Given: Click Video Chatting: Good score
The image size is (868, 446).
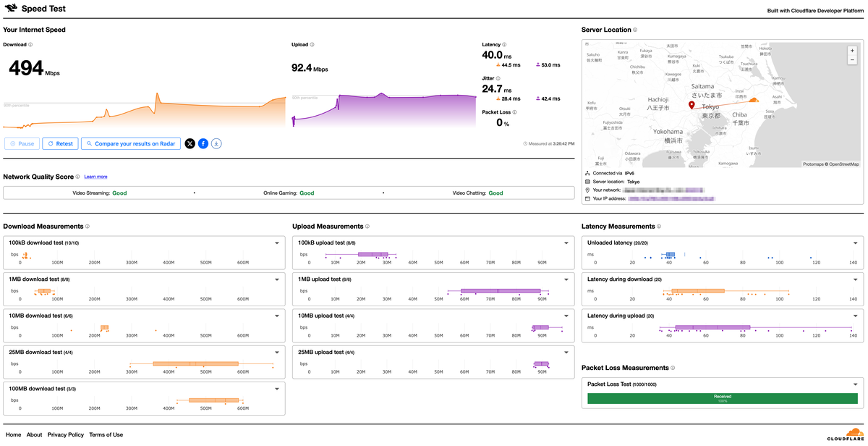Looking at the screenshot, I should 477,193.
